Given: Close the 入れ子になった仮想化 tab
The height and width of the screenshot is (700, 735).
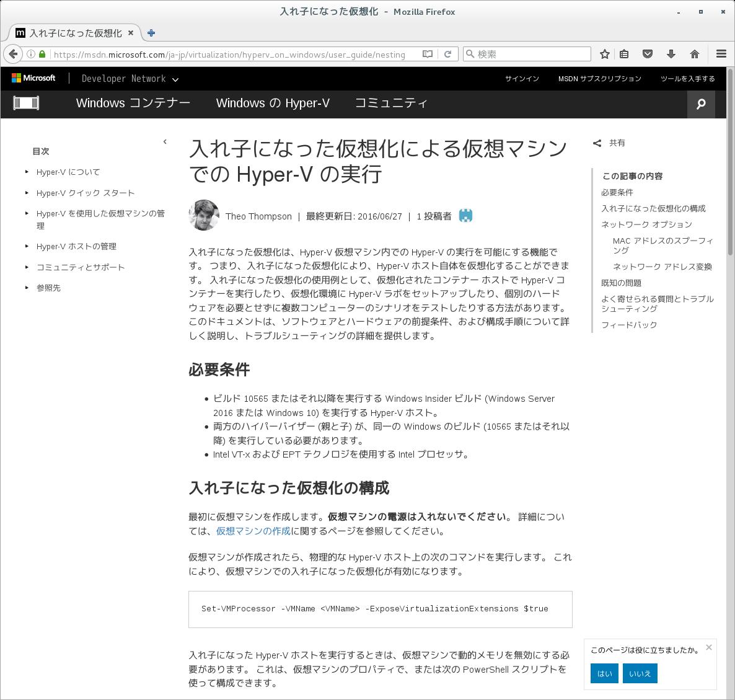Looking at the screenshot, I should 131,33.
